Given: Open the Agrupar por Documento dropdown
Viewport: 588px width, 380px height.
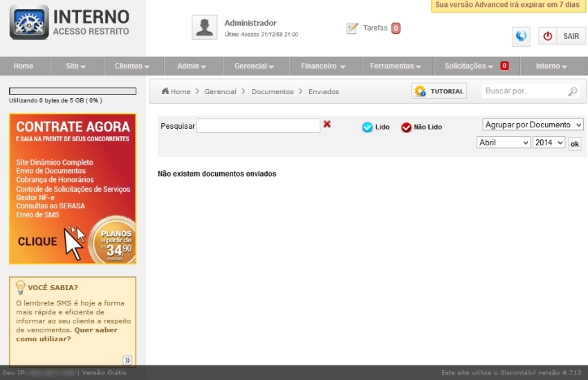Looking at the screenshot, I should coord(533,125).
